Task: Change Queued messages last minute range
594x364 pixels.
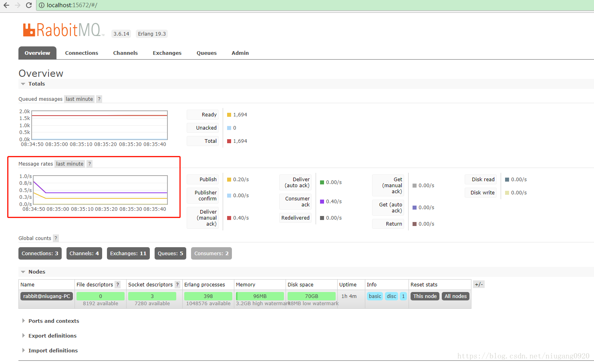Action: (x=79, y=99)
